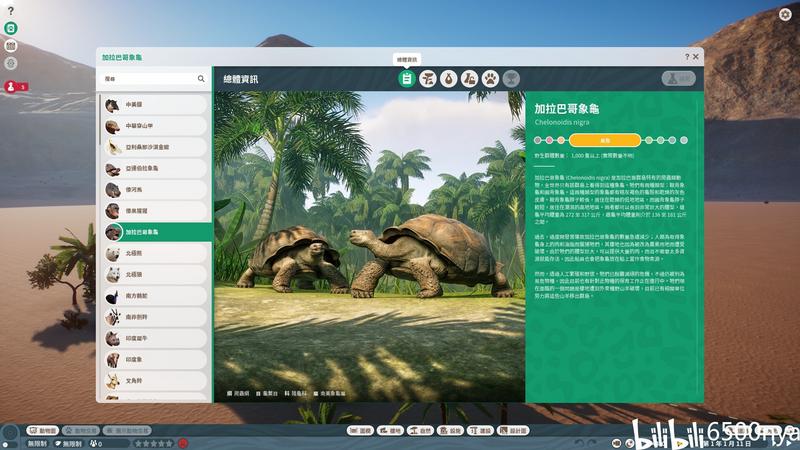The image size is (800, 450).
Task: Open the Zoopedia window's question mark help
Action: [x=687, y=57]
